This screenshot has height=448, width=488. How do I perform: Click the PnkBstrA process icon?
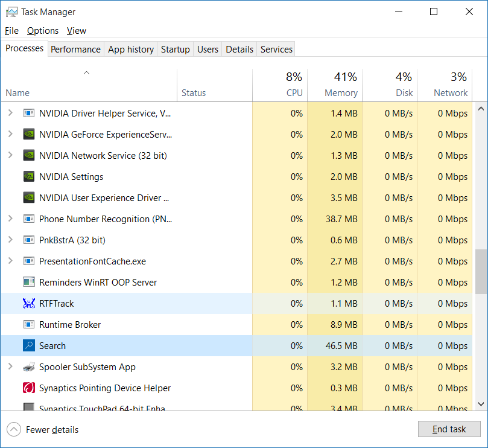pyautogui.click(x=29, y=240)
